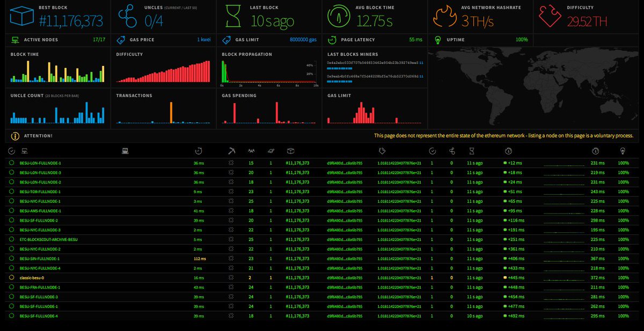
Task: Click node name BESU-SF-FULLNODE-2
Action: click(x=39, y=220)
